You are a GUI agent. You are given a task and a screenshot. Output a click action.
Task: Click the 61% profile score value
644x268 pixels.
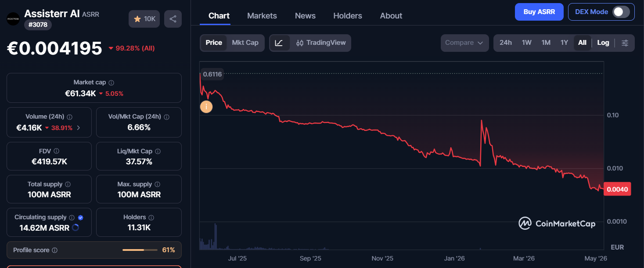point(169,250)
